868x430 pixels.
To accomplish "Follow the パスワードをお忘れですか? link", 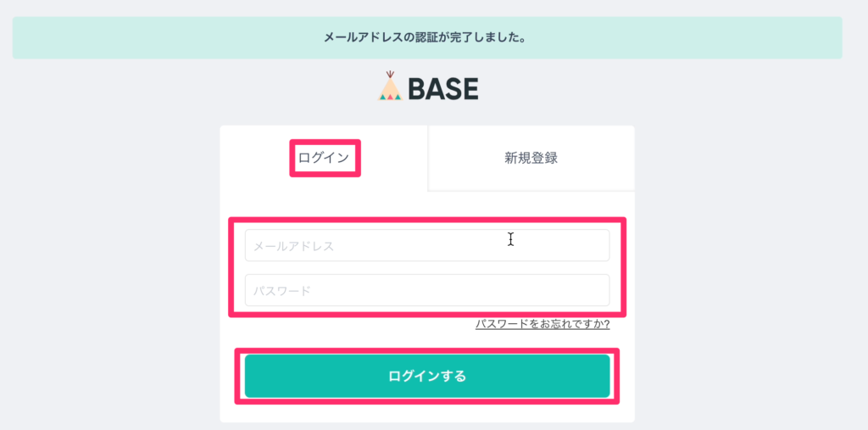I will 542,324.
